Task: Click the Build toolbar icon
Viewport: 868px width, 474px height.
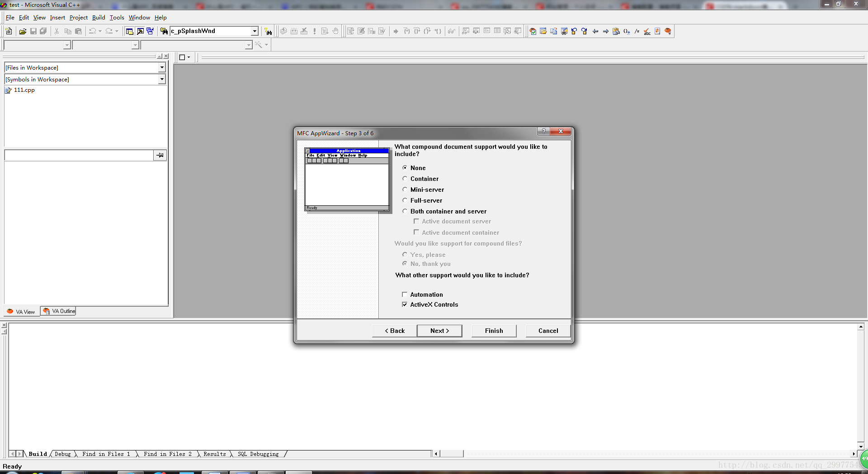Action: pos(294,31)
